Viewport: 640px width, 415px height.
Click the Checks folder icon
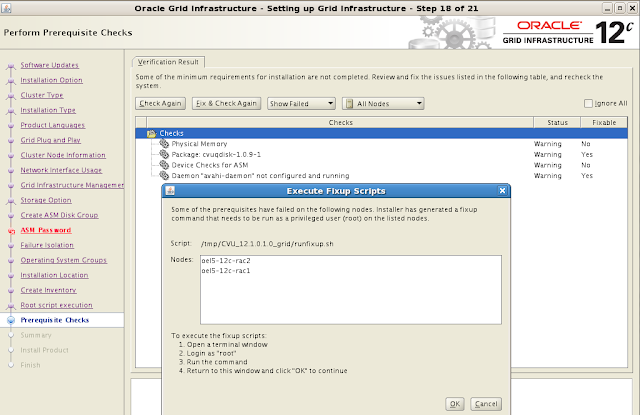[151, 133]
